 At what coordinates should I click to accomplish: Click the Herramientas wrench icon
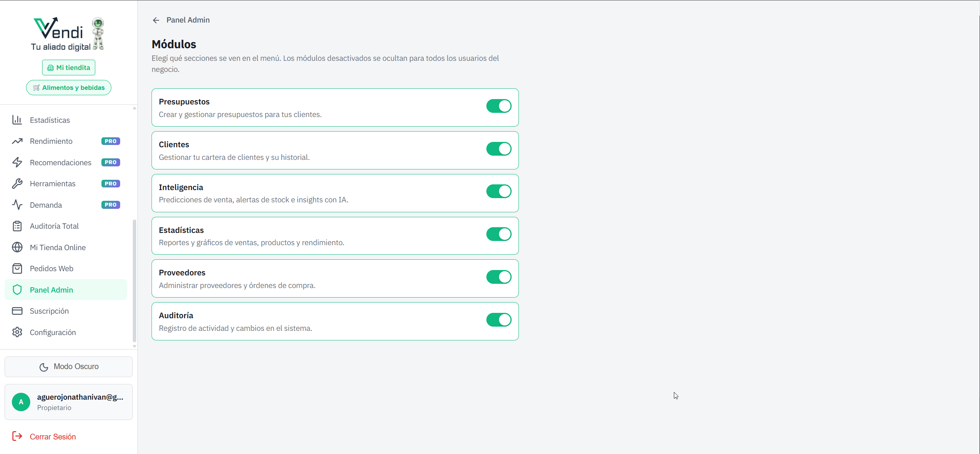coord(18,184)
